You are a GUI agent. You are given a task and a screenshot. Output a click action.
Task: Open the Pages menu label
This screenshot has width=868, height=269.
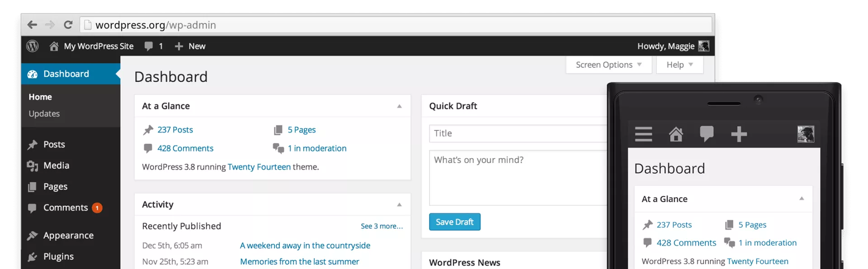click(x=56, y=187)
